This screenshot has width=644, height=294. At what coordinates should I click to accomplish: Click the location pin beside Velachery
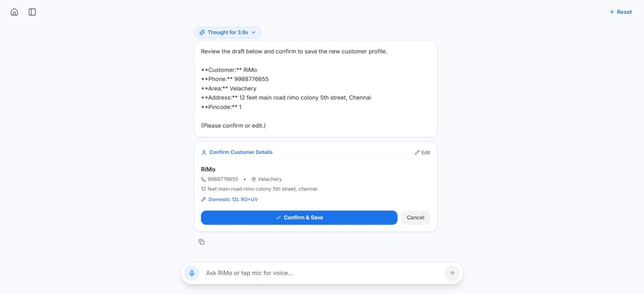coord(254,179)
